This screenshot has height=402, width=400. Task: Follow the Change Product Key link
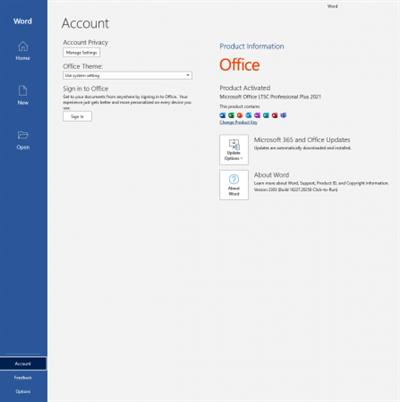coord(238,123)
